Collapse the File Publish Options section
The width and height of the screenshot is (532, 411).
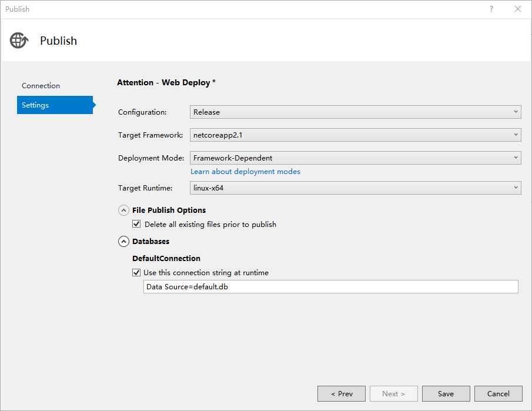point(123,210)
